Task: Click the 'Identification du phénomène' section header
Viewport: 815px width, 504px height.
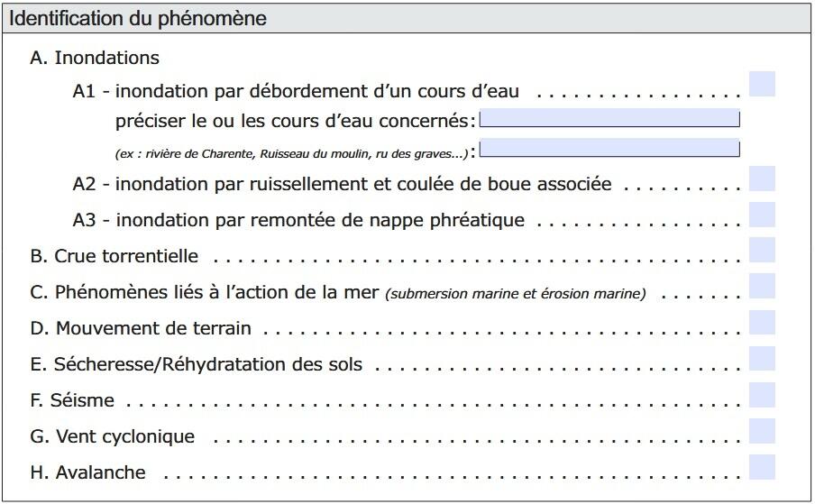Action: [x=138, y=18]
